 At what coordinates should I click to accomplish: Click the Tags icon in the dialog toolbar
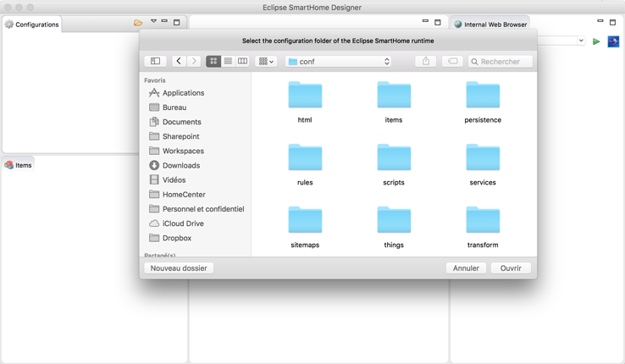(452, 61)
